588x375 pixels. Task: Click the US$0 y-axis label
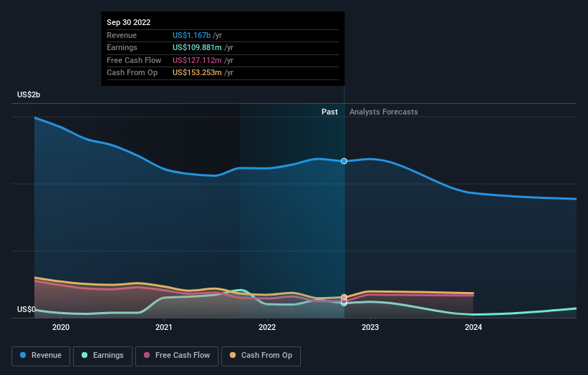tap(26, 309)
